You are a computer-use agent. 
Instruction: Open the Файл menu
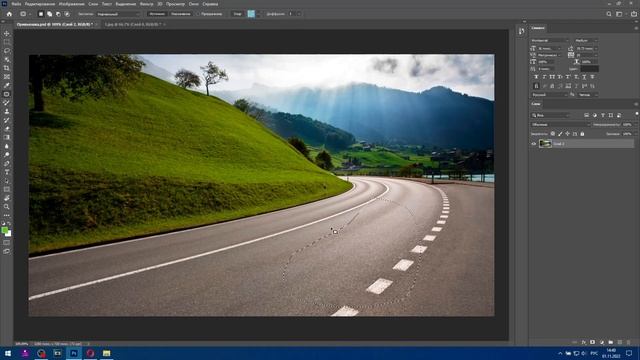pyautogui.click(x=16, y=4)
